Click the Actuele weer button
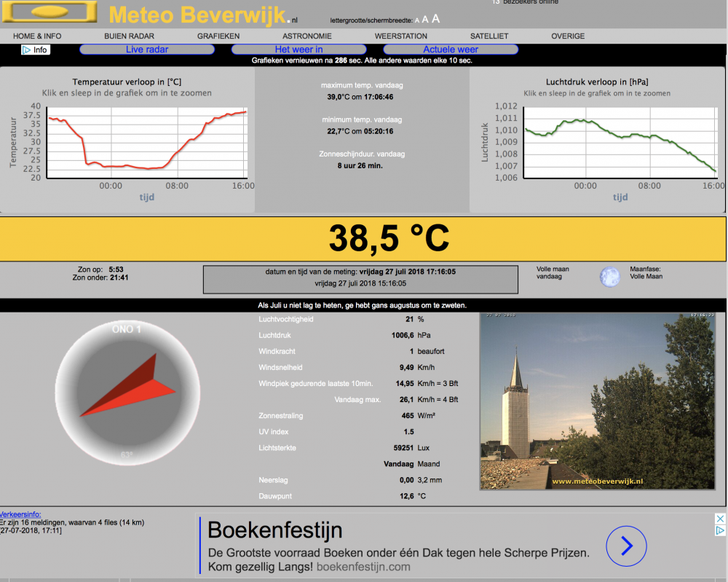This screenshot has height=582, width=728. coord(451,50)
